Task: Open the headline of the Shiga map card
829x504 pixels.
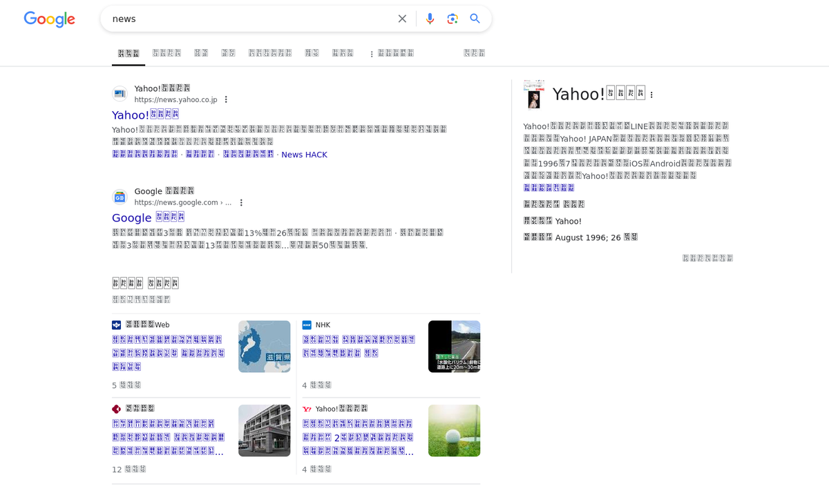Action: (169, 353)
